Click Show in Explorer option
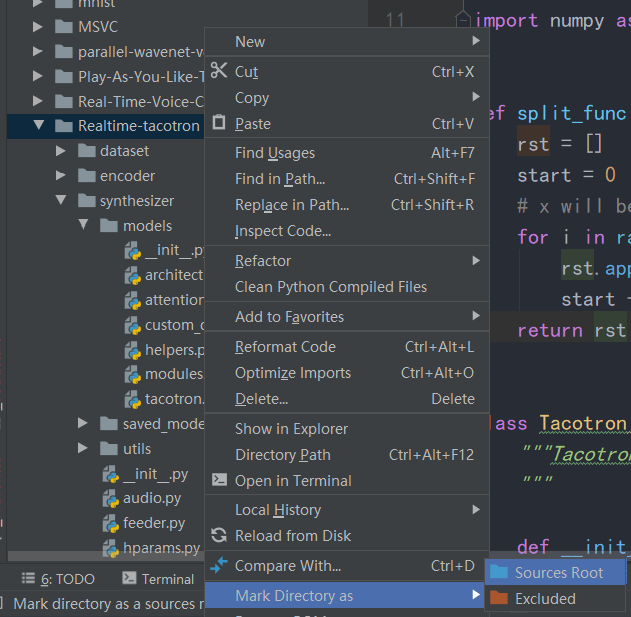The image size is (631, 617). point(291,429)
